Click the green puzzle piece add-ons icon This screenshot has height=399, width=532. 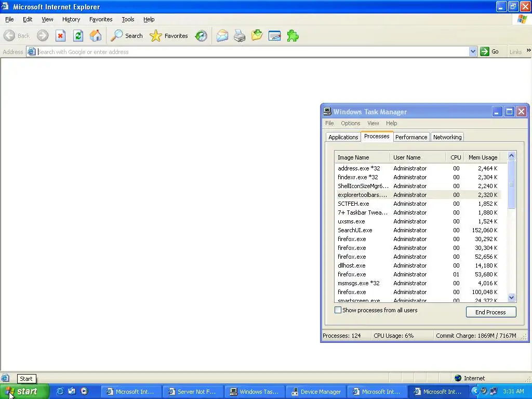(x=292, y=36)
